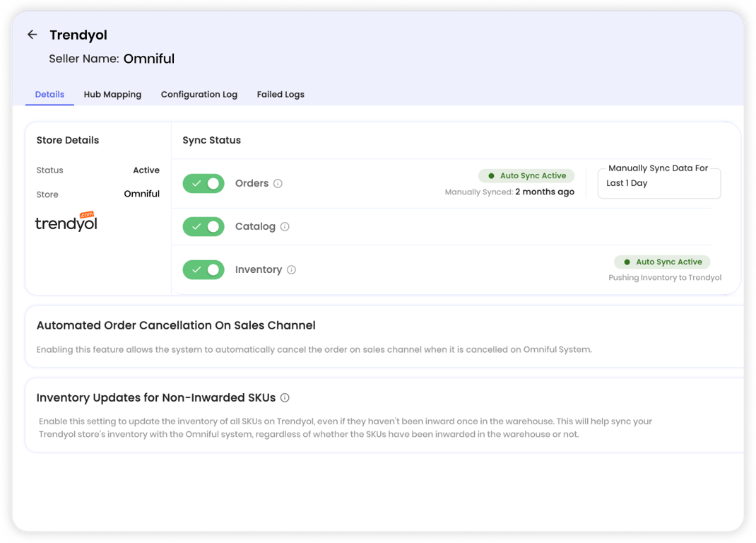
Task: Click the seller name Omniful
Action: click(x=149, y=59)
